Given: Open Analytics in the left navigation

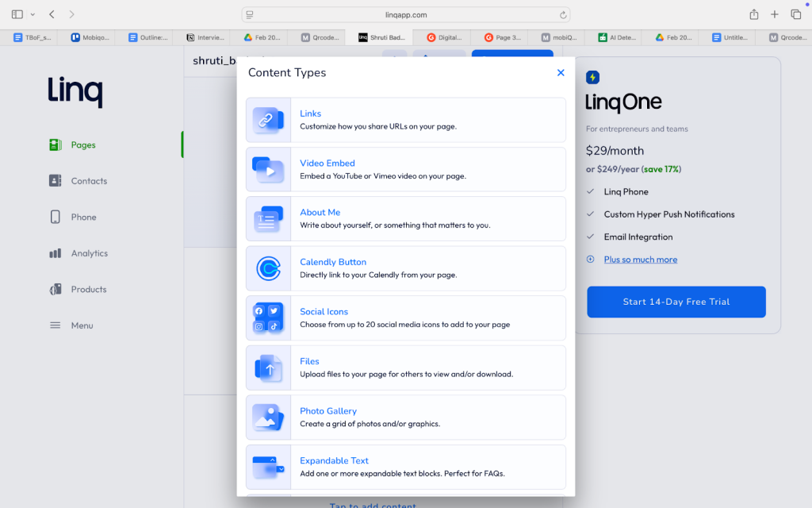Looking at the screenshot, I should 89,253.
